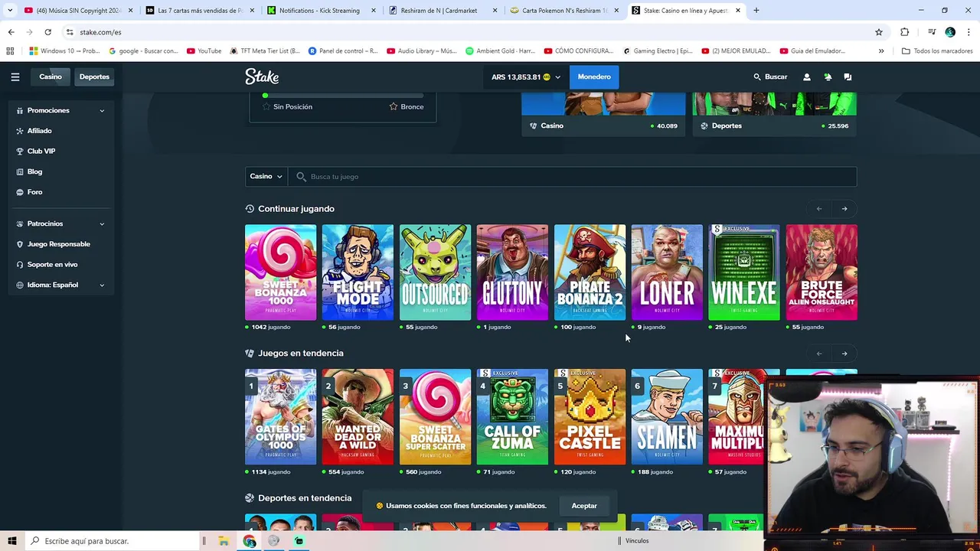980x551 pixels.
Task: Open Sweet Bonanza Super Scatter game
Action: tap(435, 416)
